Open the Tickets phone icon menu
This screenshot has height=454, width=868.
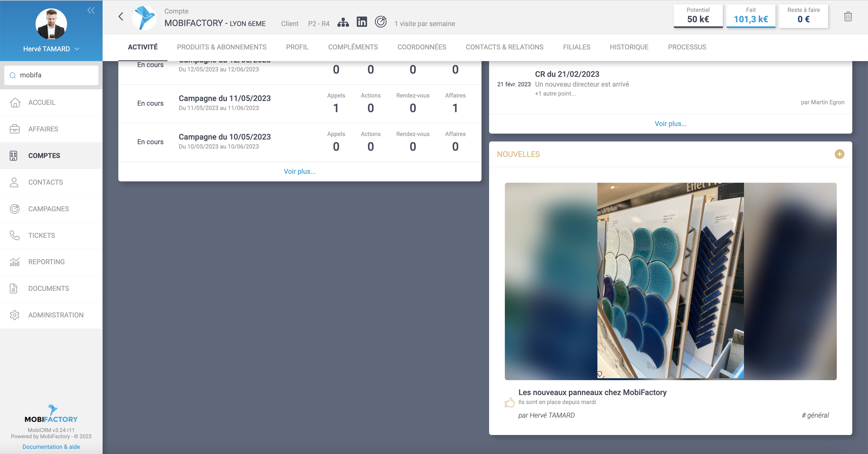(x=15, y=235)
